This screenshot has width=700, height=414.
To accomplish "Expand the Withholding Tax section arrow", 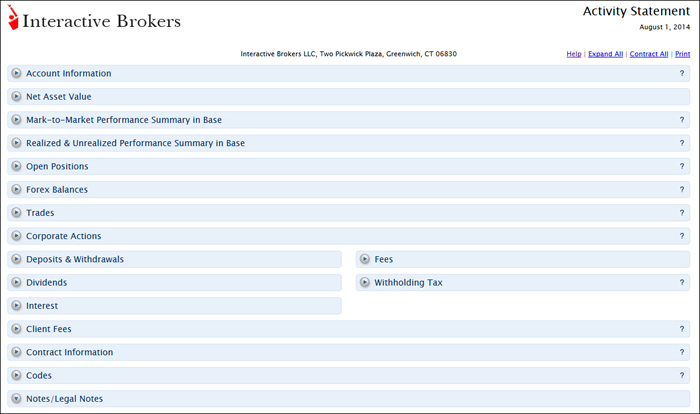I will pyautogui.click(x=365, y=282).
